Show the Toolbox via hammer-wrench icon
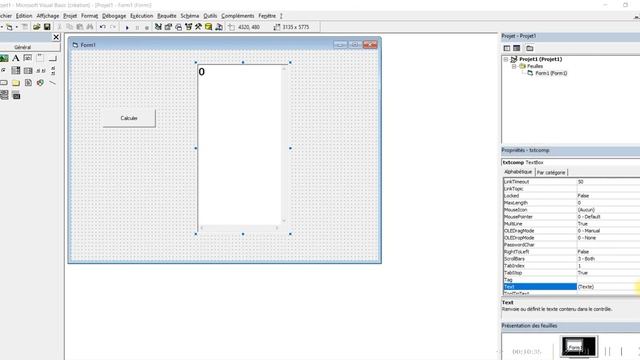The height and width of the screenshot is (360, 640). 198,27
